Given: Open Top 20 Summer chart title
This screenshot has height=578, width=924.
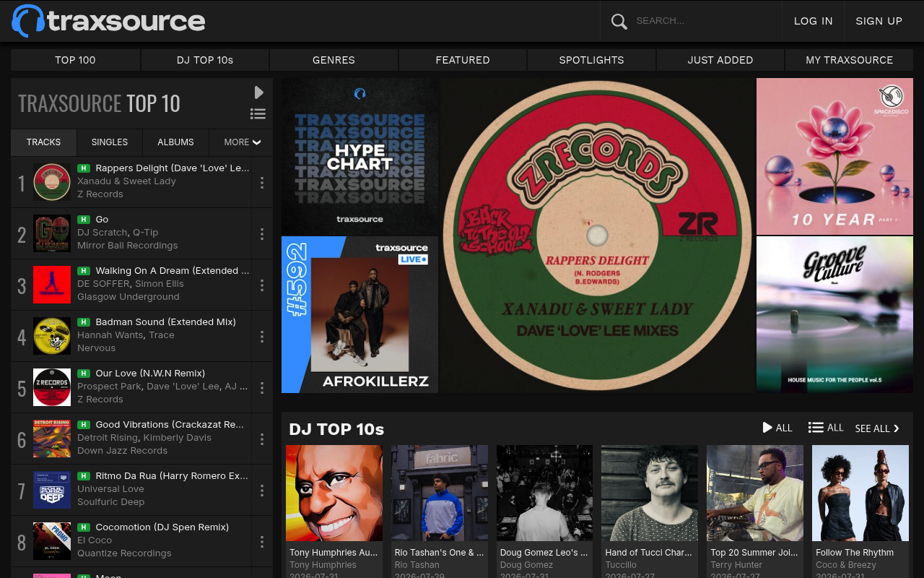Looking at the screenshot, I should tap(754, 553).
